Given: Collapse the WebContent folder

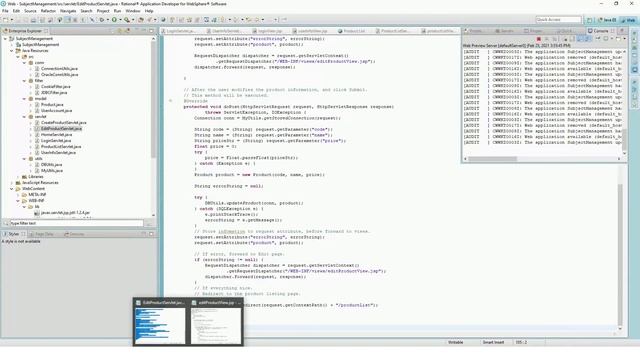Looking at the screenshot, I should coord(12,189).
